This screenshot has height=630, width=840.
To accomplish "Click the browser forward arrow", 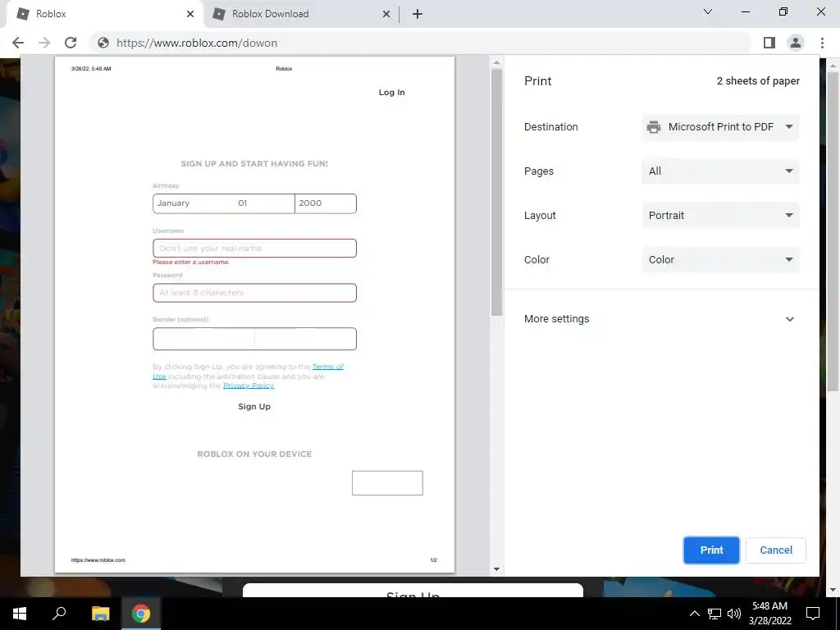I will point(44,43).
